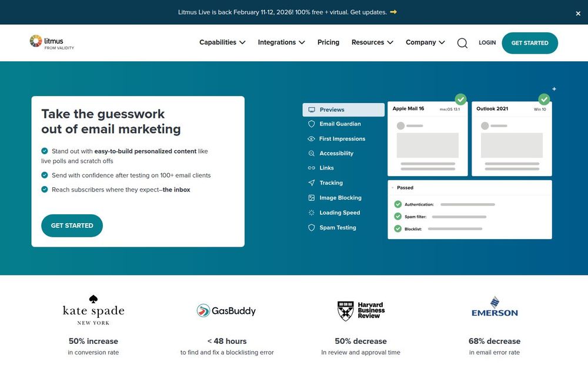Click the Blocklist green check icon
Image resolution: width=588 pixels, height=368 pixels.
(398, 228)
